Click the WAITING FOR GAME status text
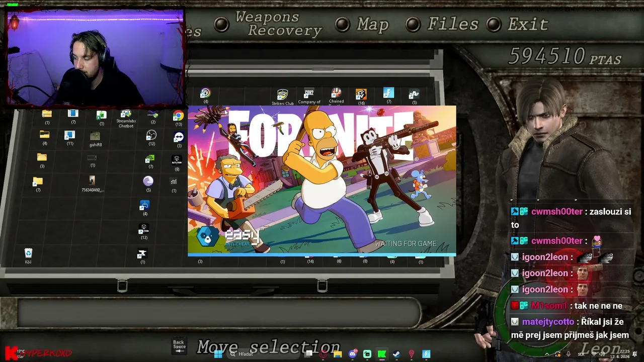Viewport: 644px width, 362px height. click(x=406, y=244)
